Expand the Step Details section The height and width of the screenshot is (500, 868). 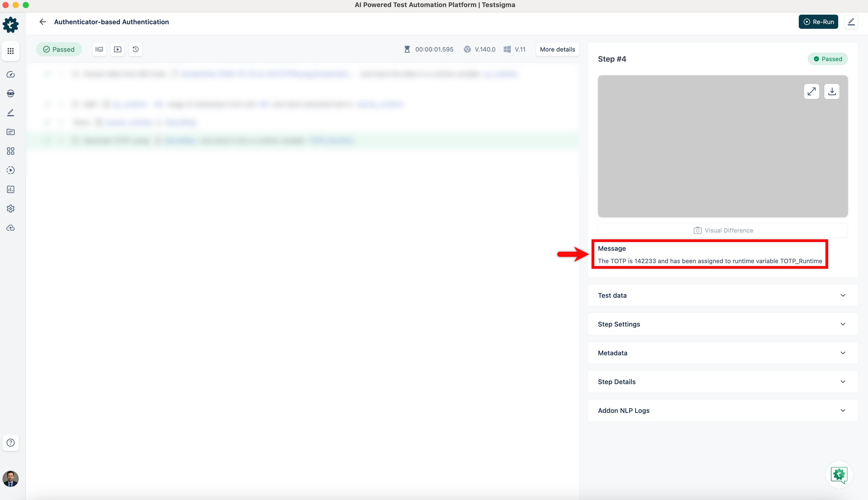(x=723, y=382)
